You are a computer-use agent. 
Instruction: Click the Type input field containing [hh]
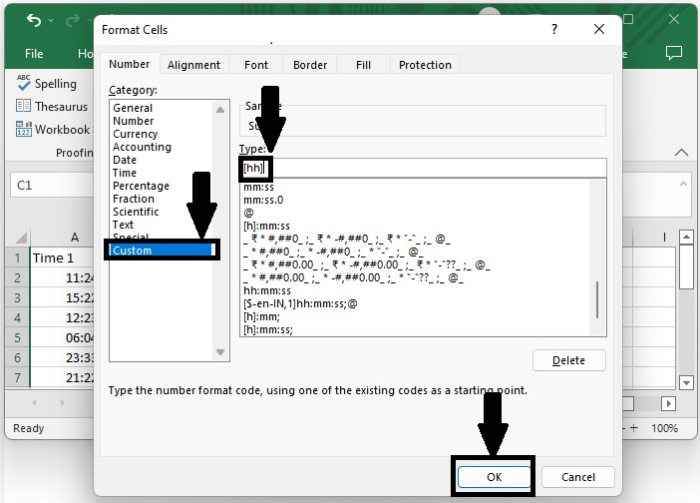[423, 168]
